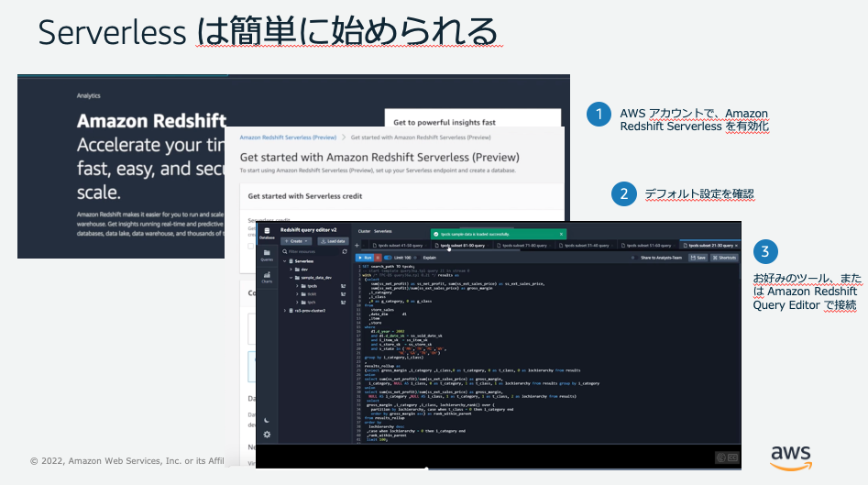The height and width of the screenshot is (485, 868).
Task: Add a new query tab with plus icon
Action: tap(357, 246)
